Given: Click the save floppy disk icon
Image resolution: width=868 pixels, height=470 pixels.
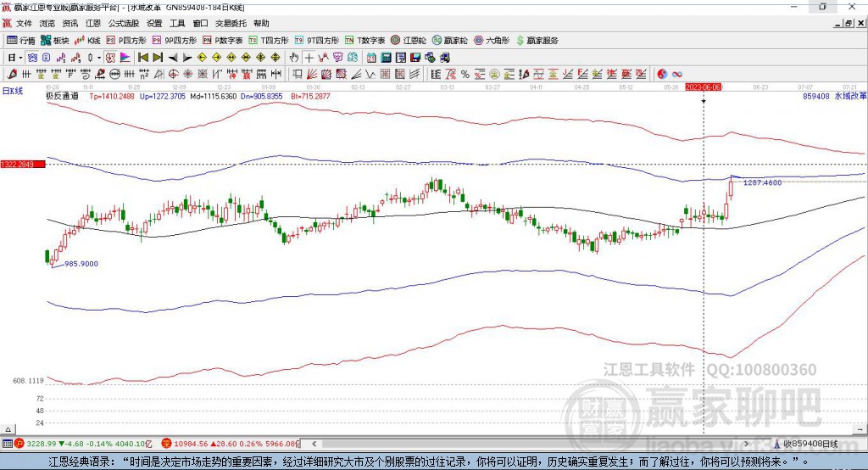Looking at the screenshot, I should pos(415,58).
